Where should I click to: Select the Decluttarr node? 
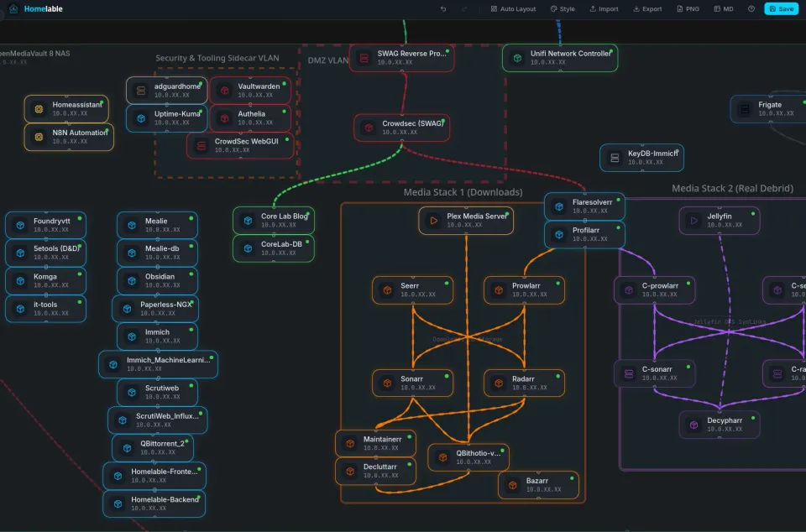point(376,471)
